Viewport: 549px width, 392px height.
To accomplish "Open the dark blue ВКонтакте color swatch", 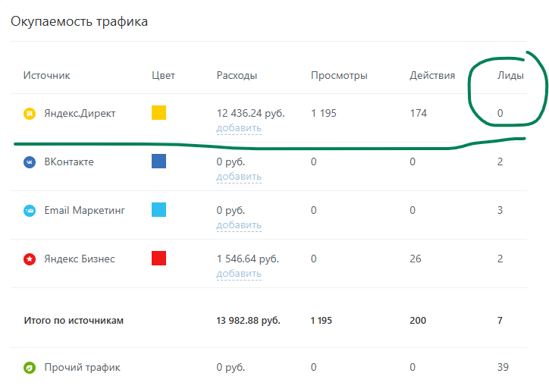I will click(x=159, y=162).
